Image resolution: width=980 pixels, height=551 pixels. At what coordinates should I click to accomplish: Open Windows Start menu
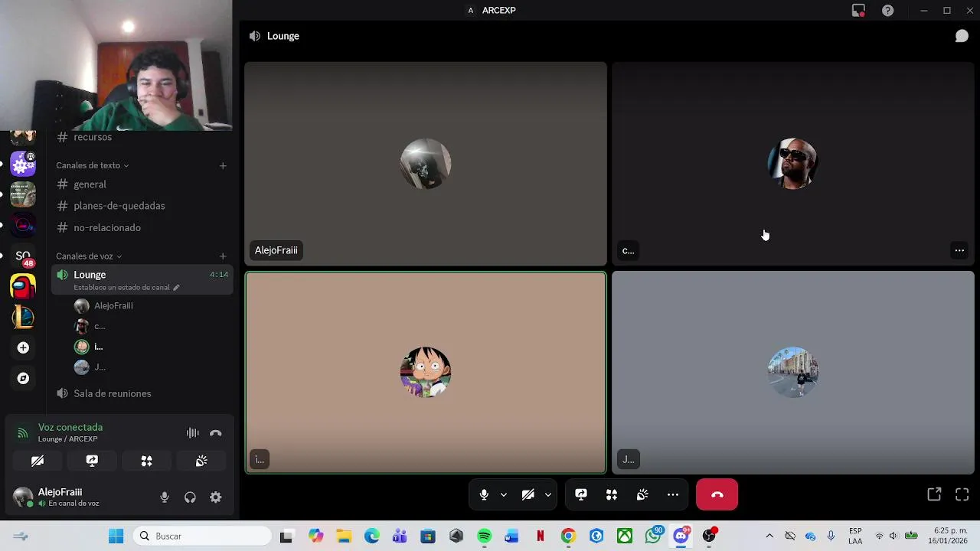click(116, 536)
